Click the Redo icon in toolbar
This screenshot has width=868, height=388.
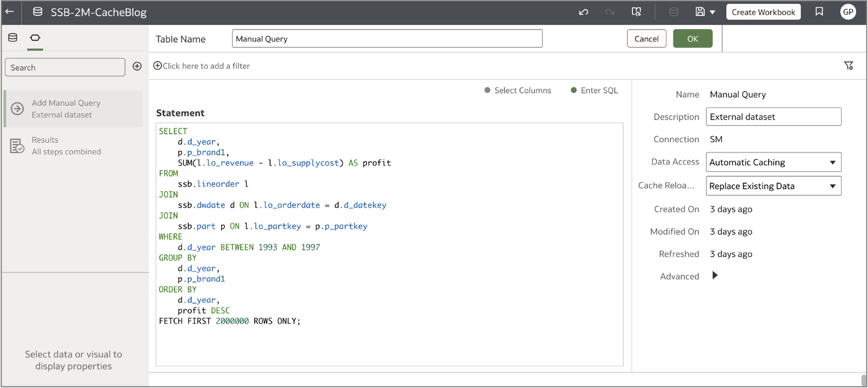pos(609,11)
